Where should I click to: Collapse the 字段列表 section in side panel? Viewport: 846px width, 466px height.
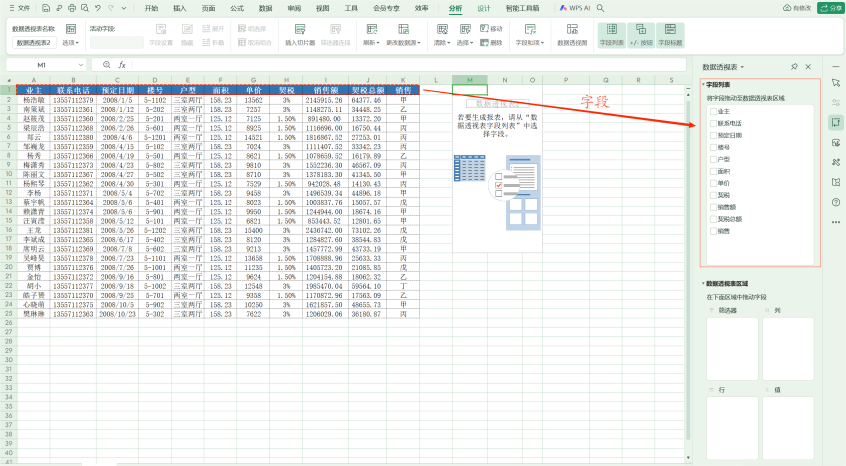(703, 86)
